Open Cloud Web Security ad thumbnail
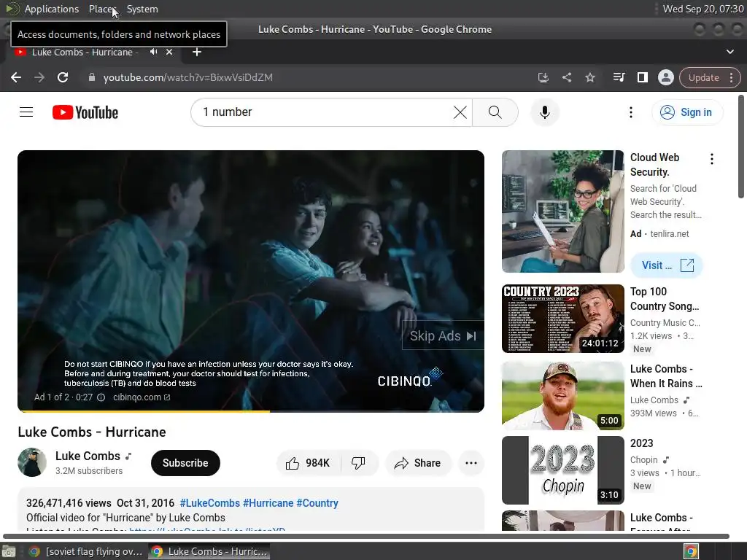Viewport: 747px width, 560px height. 562,211
